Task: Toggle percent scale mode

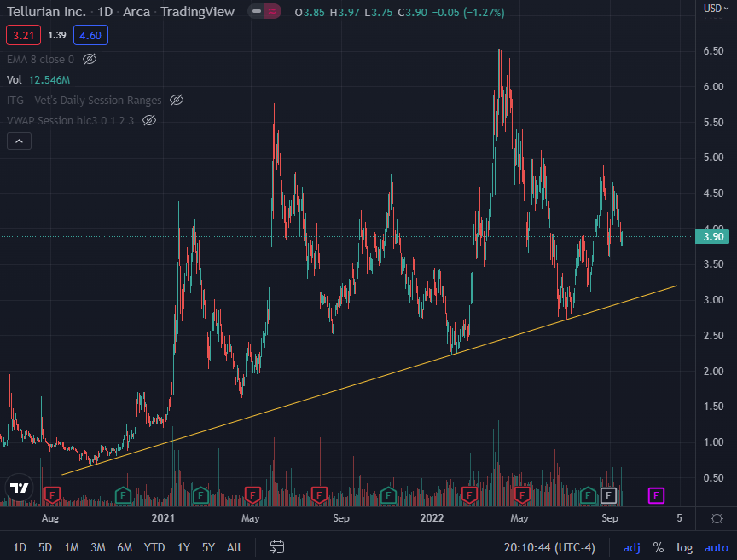Action: (658, 547)
